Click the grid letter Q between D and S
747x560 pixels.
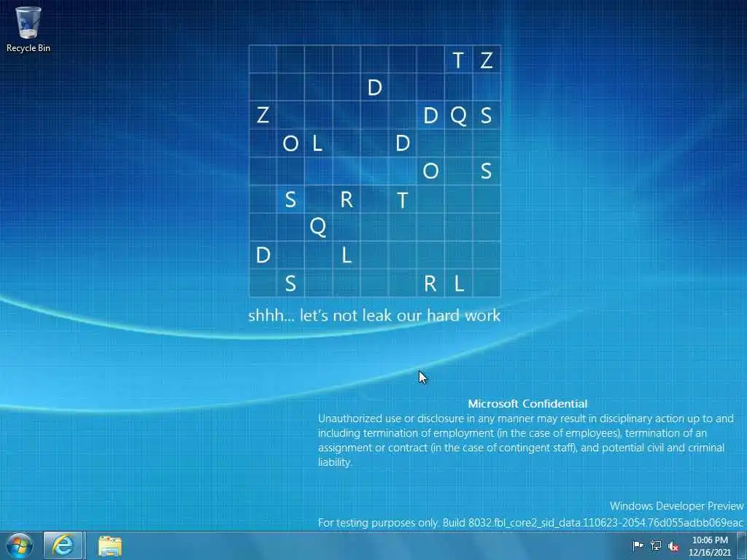458,116
